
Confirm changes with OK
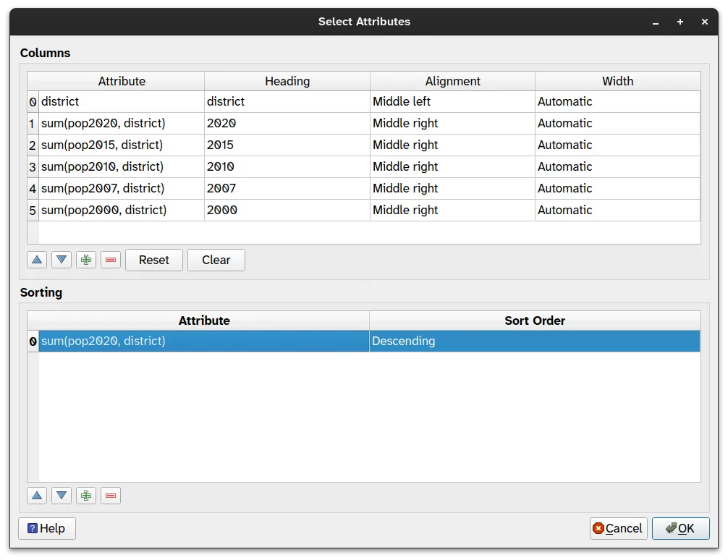tap(680, 528)
